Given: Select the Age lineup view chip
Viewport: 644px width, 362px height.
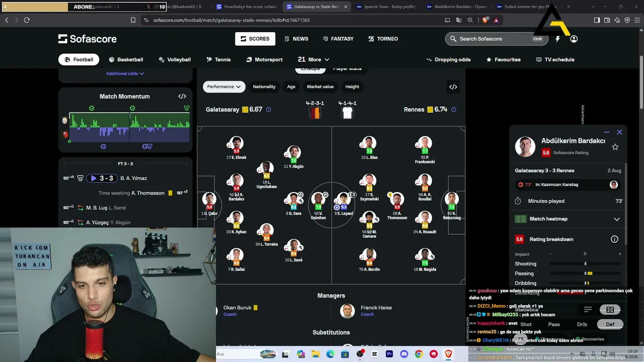Looking at the screenshot, I should point(291,87).
